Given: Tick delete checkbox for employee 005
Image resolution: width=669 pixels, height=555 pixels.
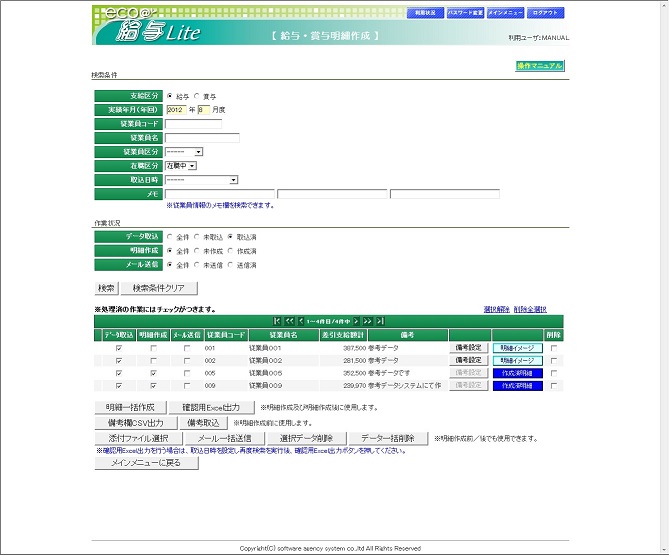Looking at the screenshot, I should 554,373.
